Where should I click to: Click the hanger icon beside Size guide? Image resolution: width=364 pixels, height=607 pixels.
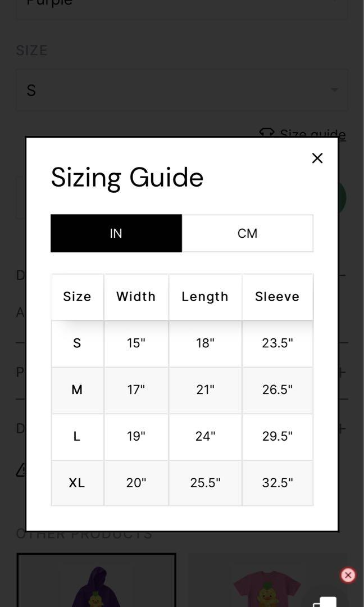coord(266,133)
